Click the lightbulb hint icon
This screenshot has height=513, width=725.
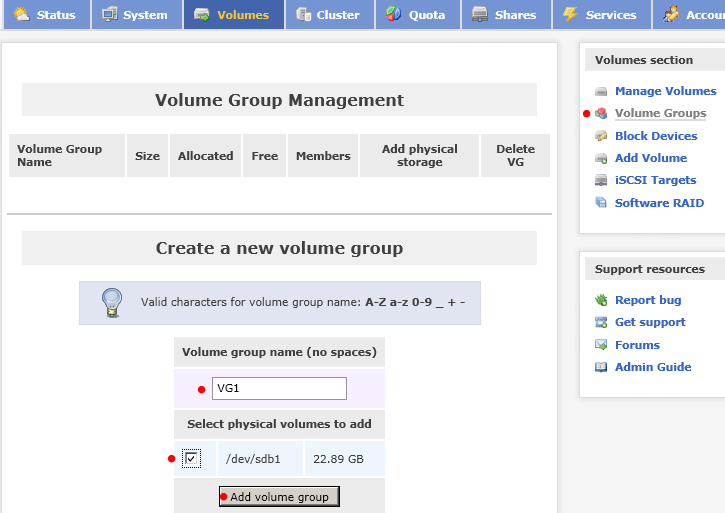[112, 303]
